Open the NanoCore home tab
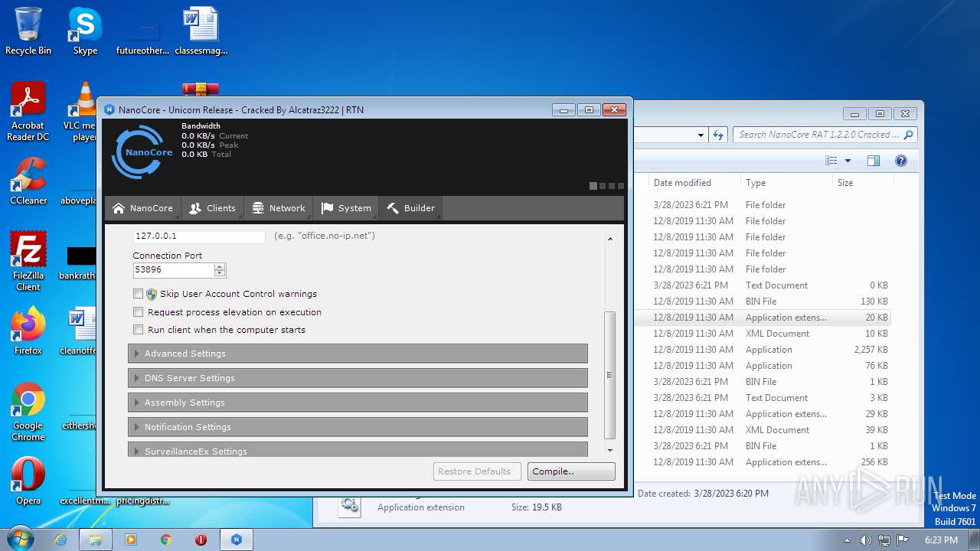 pos(142,208)
